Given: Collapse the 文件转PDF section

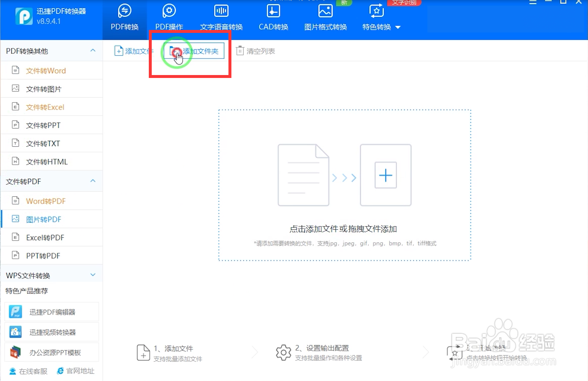Looking at the screenshot, I should 93,181.
